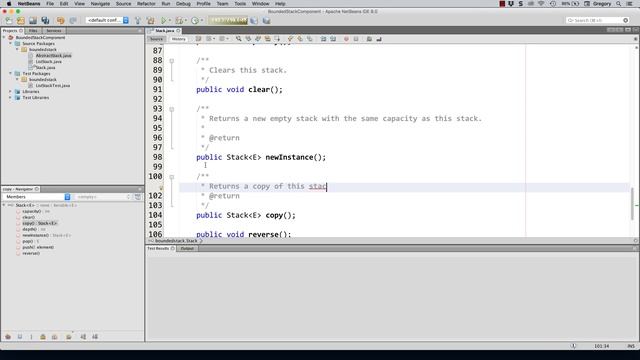Click the Open Project toolbar icon
The width and height of the screenshot is (640, 360).
(33, 20)
